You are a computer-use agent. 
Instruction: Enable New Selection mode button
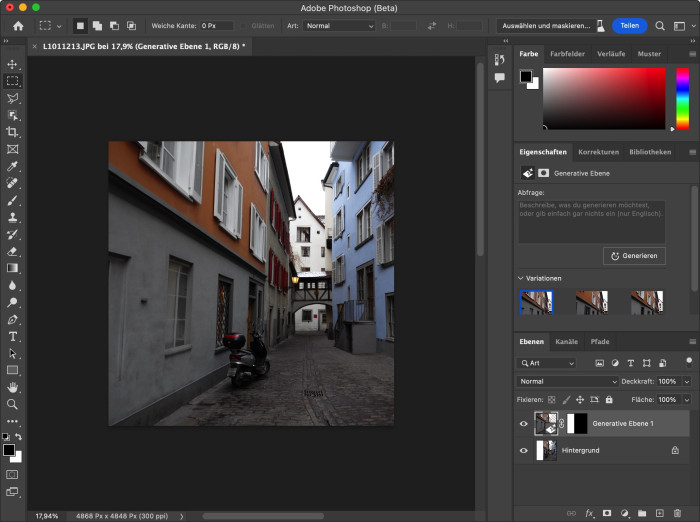coord(80,26)
